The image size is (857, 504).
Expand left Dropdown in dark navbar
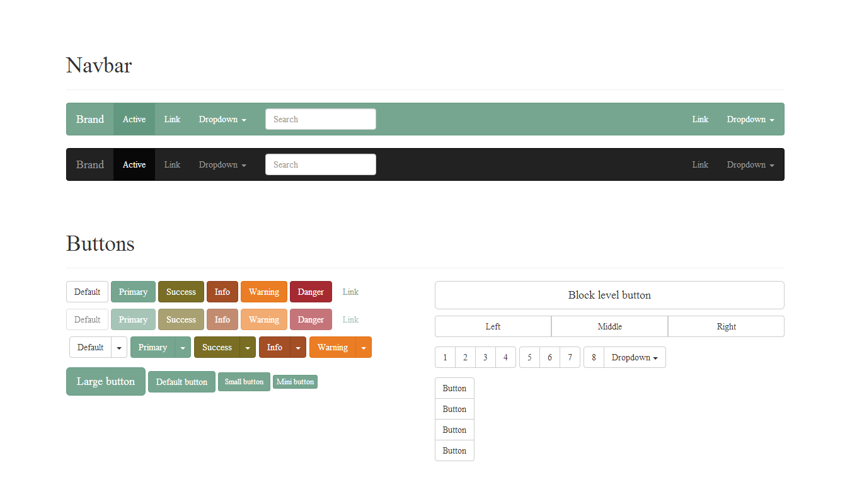[x=222, y=164]
